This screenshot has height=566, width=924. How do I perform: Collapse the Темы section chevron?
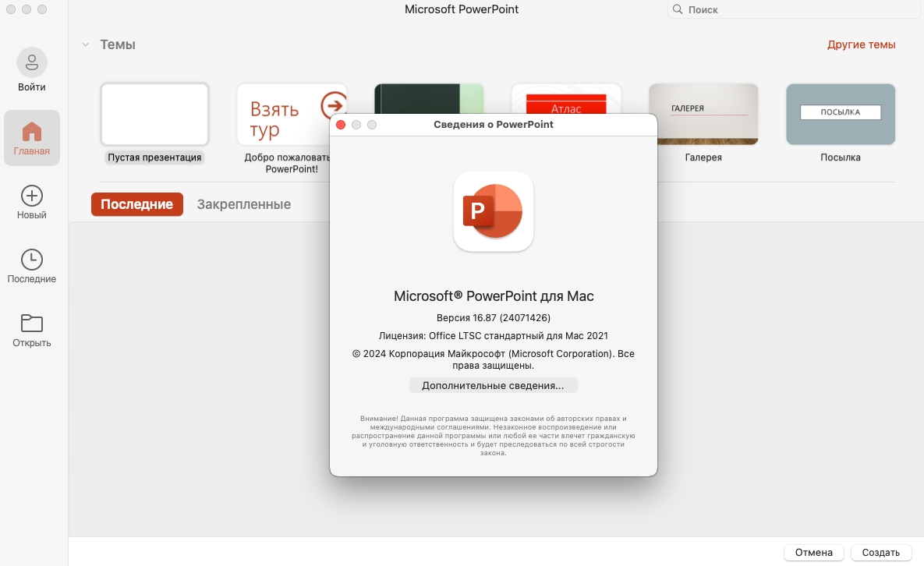click(x=85, y=45)
